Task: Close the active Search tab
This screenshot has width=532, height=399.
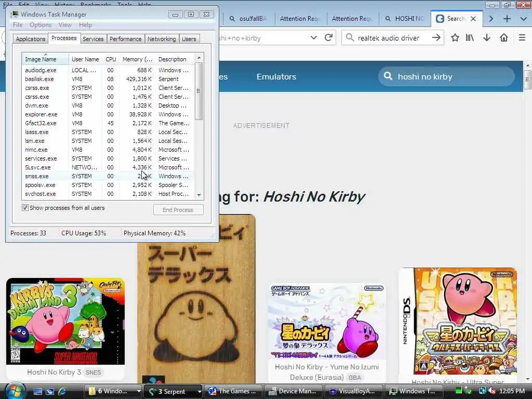Action: click(473, 19)
